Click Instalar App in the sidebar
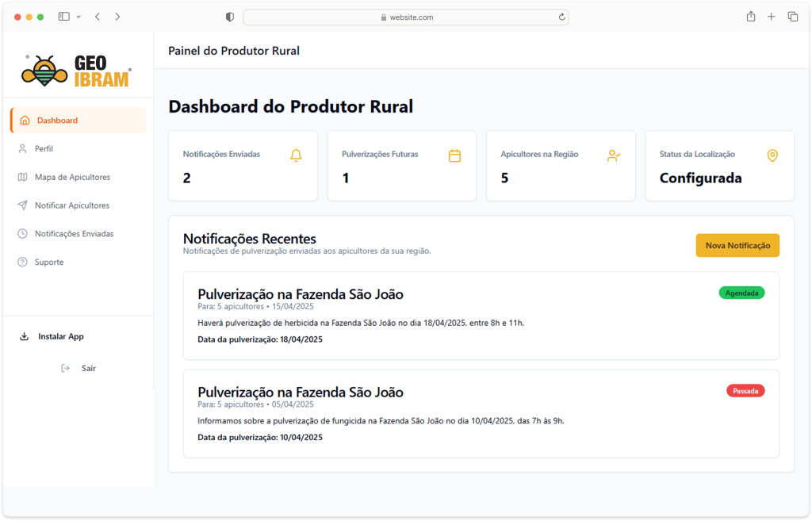This screenshot has width=812, height=521. pos(60,336)
